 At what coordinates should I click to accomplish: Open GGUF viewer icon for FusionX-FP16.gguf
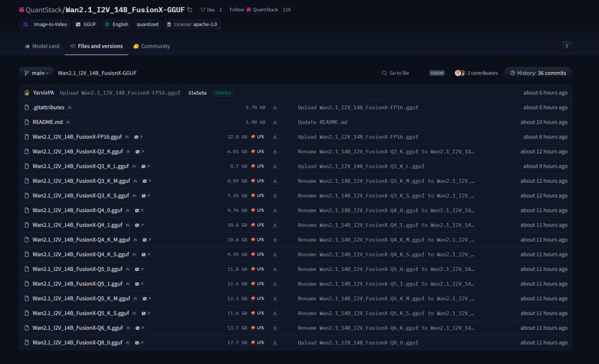click(138, 137)
